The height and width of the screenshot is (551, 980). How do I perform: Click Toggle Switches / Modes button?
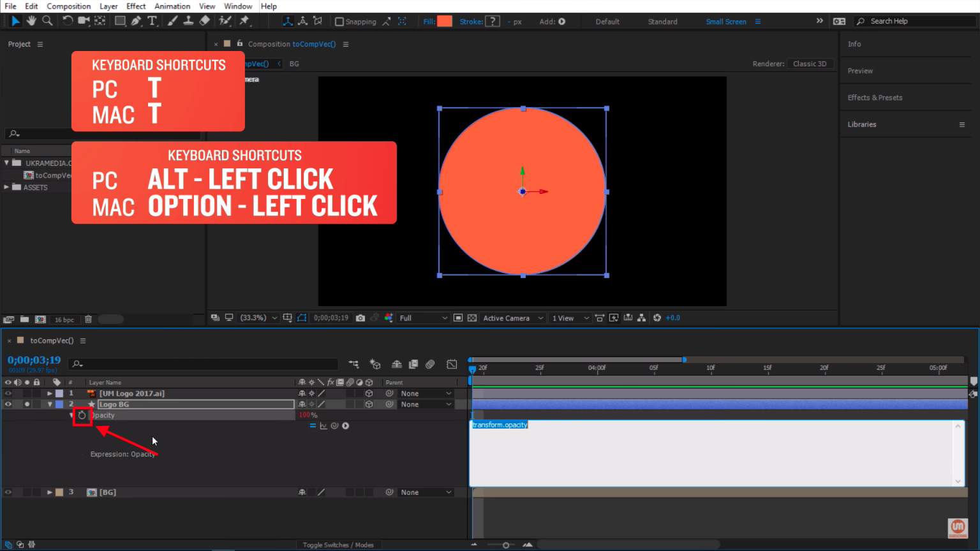coord(338,545)
